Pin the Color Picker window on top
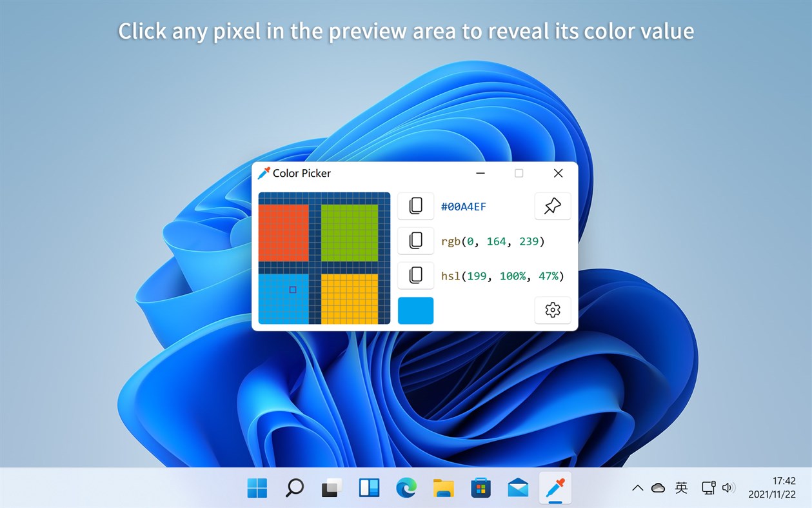The image size is (812, 508). [x=553, y=206]
